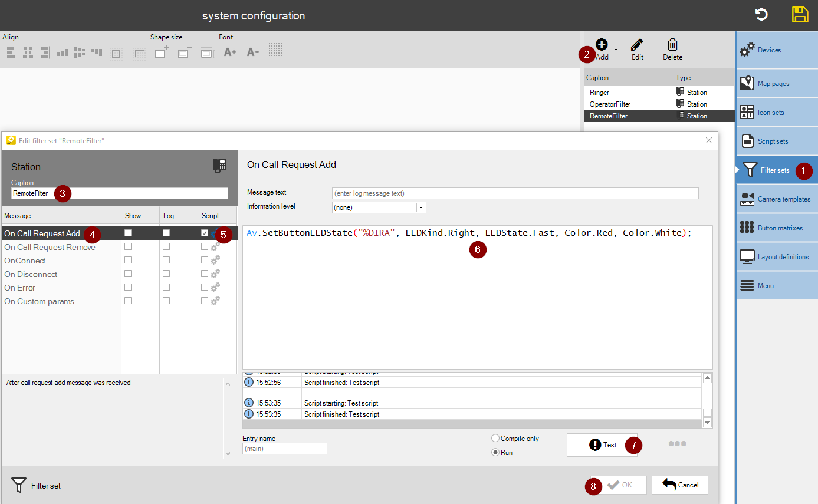
Task: Click the Test button
Action: tap(602, 445)
